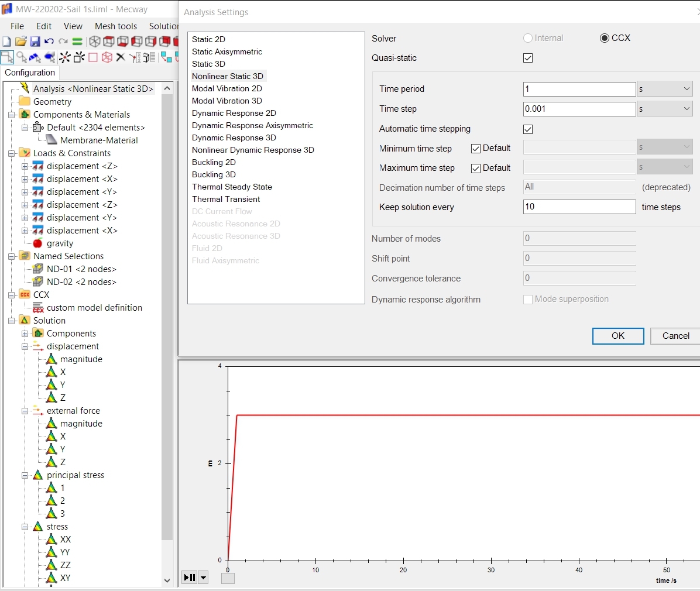Click the Time step input field
Screen dimensions: 700x591
pyautogui.click(x=579, y=108)
